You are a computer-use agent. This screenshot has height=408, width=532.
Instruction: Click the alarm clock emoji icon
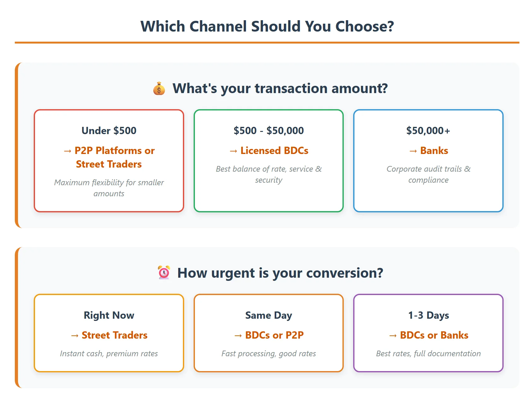click(x=164, y=273)
